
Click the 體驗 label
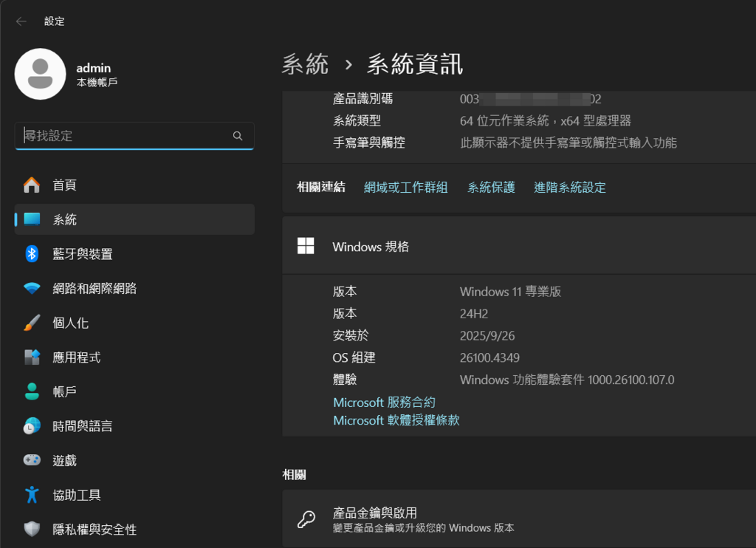[x=345, y=380]
